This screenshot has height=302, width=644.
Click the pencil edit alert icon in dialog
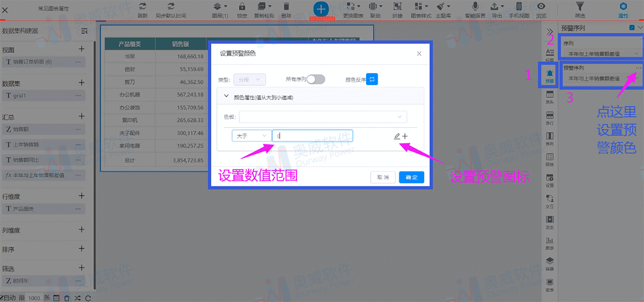397,136
